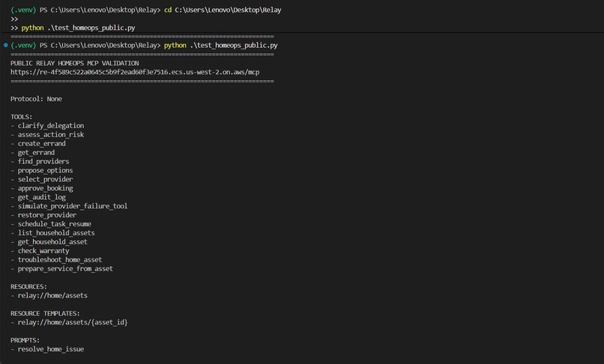The image size is (604, 364).
Task: Click 'troubleshoot_home_asset' tool entry
Action: tap(60, 260)
